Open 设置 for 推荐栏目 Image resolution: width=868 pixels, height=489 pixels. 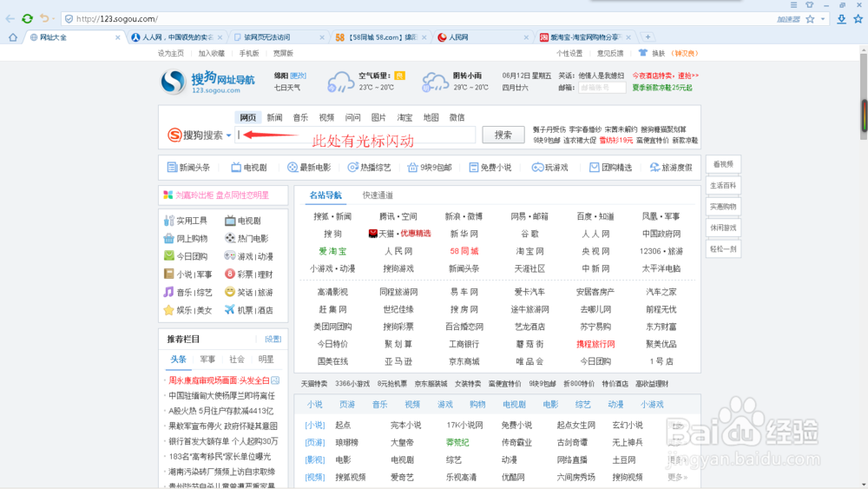coord(273,339)
